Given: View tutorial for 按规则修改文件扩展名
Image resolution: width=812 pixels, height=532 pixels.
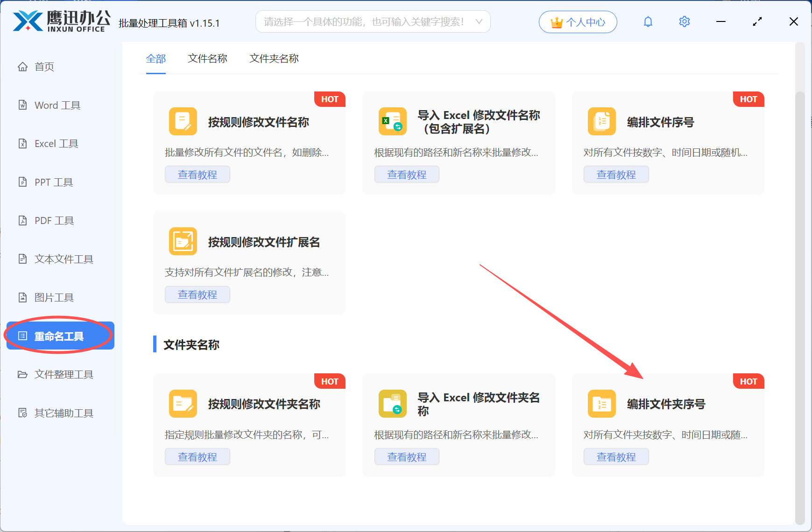Looking at the screenshot, I should click(x=197, y=294).
